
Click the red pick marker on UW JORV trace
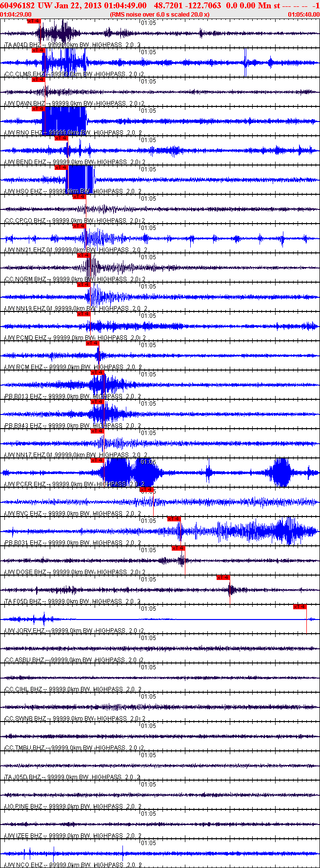coord(300,607)
